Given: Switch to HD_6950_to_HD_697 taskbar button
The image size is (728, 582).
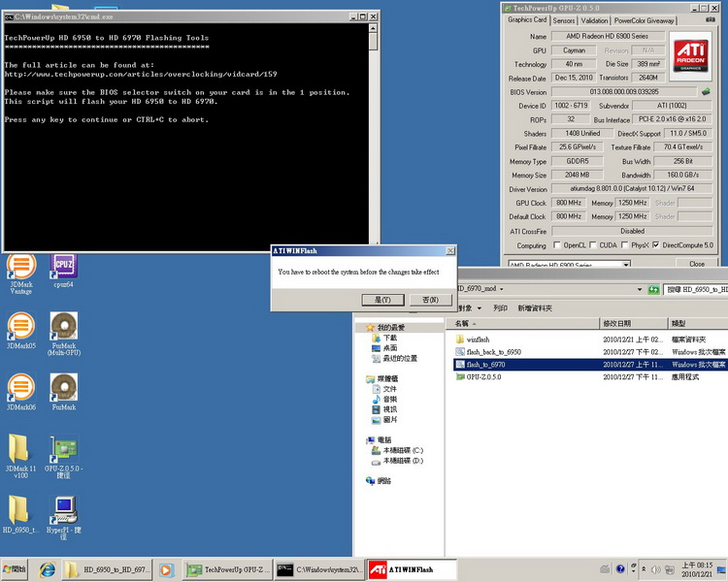Looking at the screenshot, I should 107,569.
